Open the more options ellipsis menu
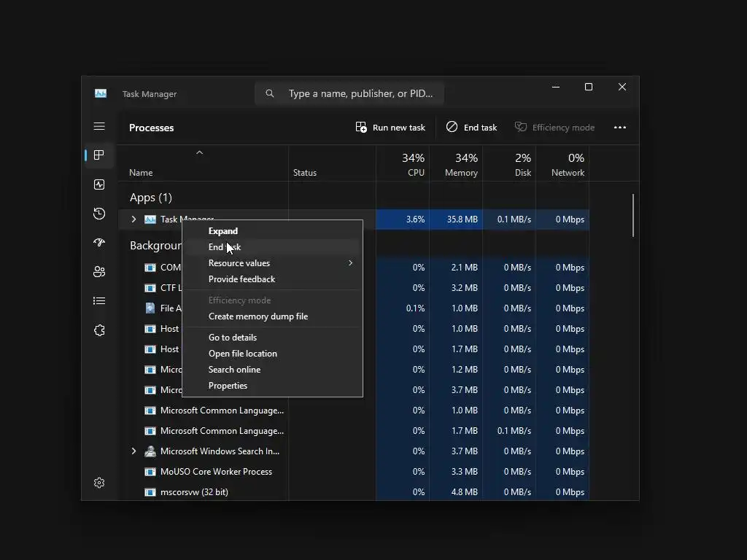The width and height of the screenshot is (747, 560). click(x=620, y=127)
